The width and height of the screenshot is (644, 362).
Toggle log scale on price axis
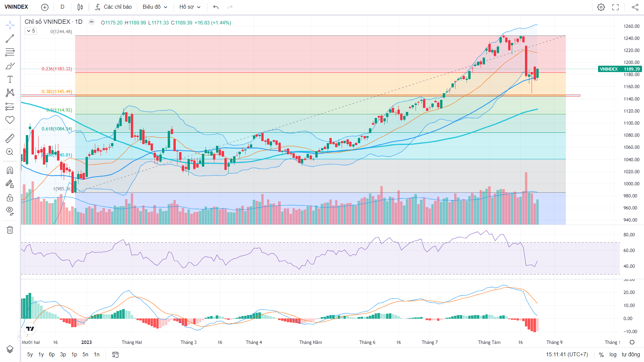613,355
